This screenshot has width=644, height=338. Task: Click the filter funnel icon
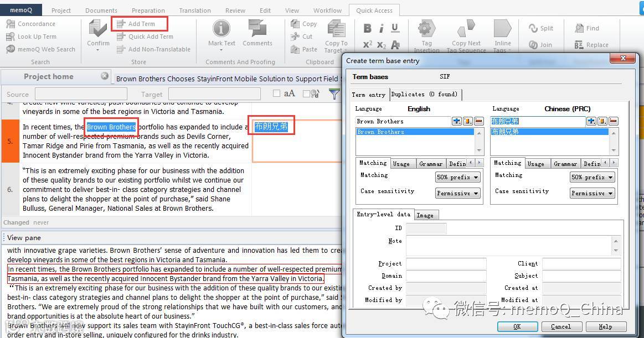(x=334, y=94)
